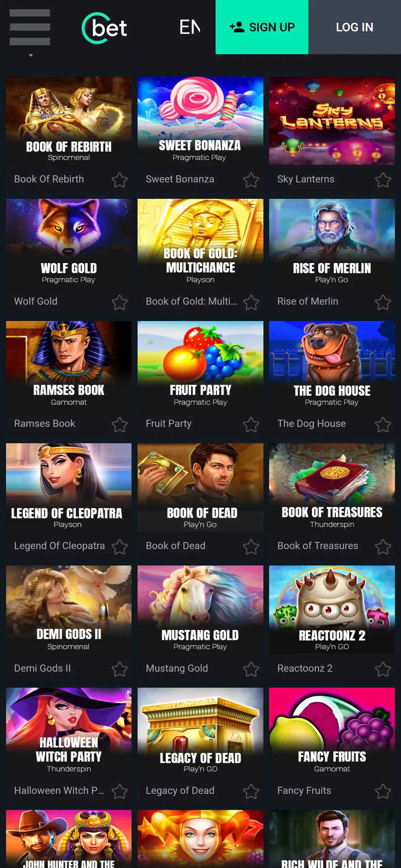Star Reactoonz 2 game
Viewport: 401px width, 868px height.
[383, 669]
